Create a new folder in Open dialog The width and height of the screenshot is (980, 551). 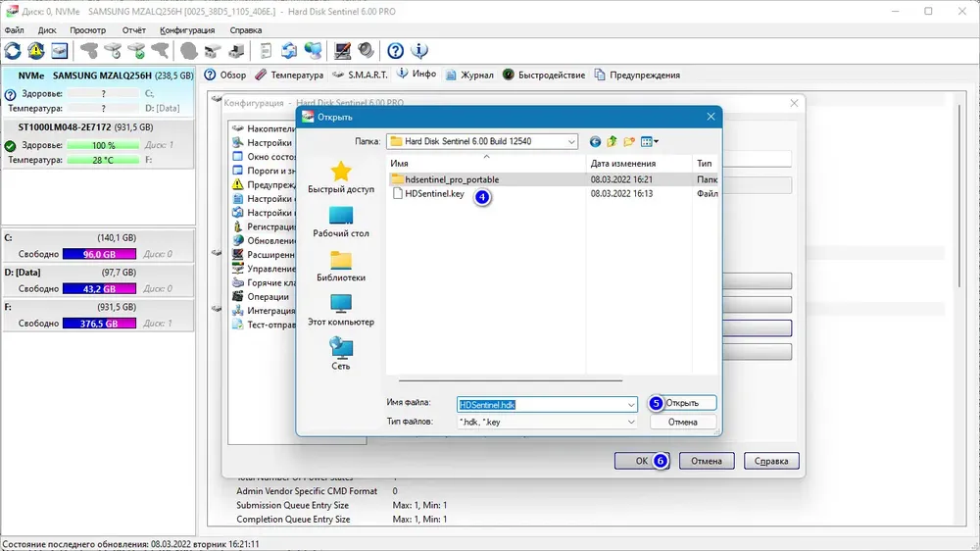click(629, 142)
